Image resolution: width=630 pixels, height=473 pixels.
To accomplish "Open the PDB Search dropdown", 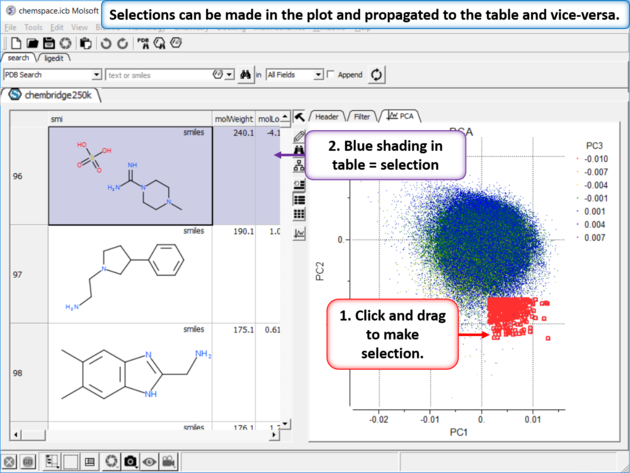I will click(x=96, y=75).
